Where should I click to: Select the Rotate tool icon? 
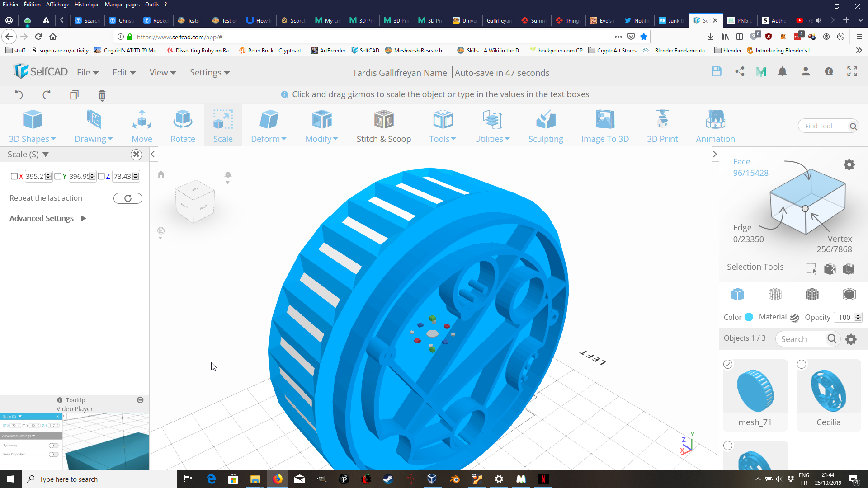tap(183, 121)
